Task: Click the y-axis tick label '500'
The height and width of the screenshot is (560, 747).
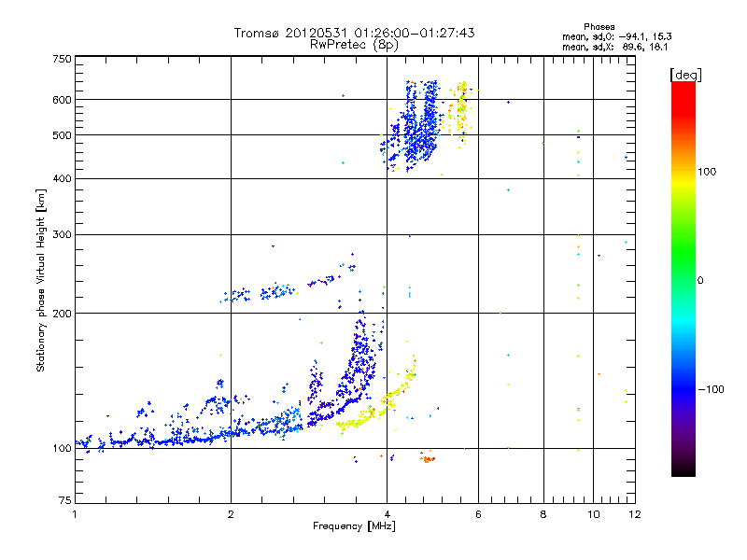Action: (62, 135)
